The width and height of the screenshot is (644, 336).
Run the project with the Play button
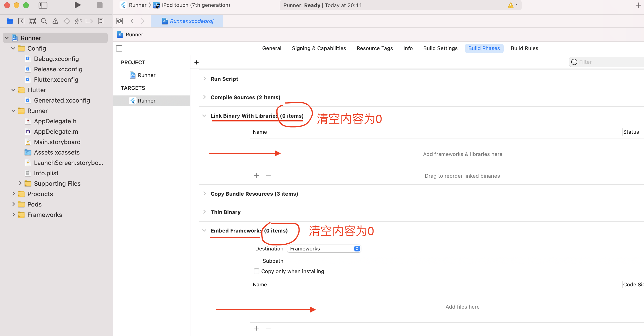point(77,5)
